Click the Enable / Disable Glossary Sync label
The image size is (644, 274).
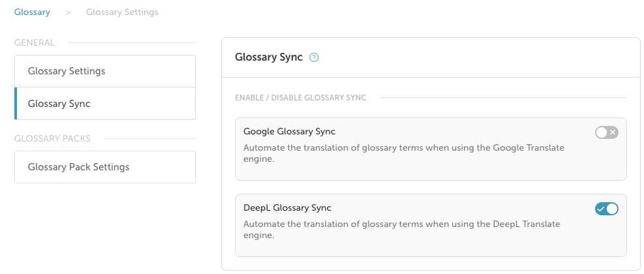[301, 98]
